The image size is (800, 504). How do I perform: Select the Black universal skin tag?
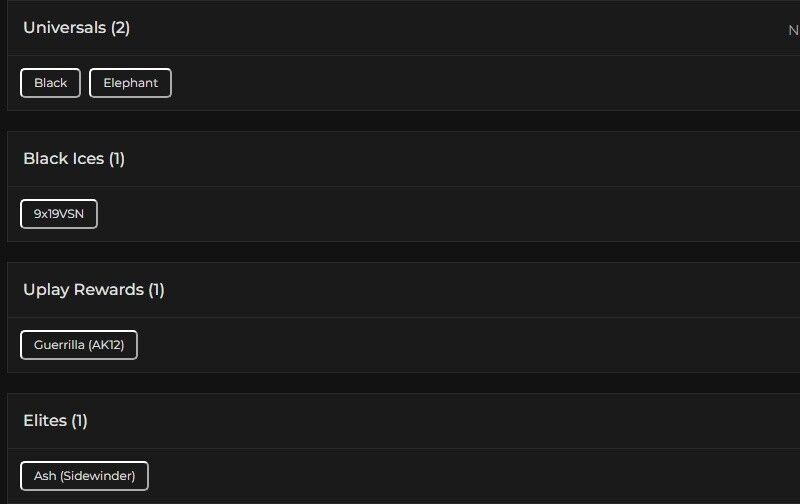(50, 83)
